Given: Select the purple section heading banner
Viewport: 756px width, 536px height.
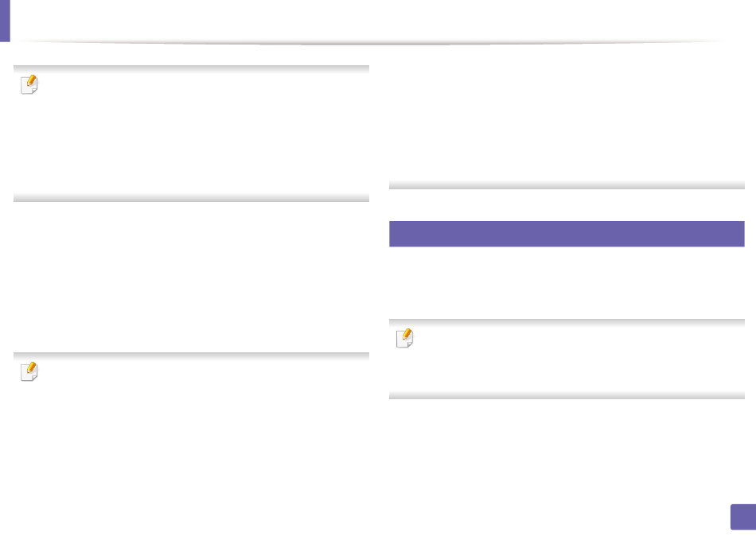Looking at the screenshot, I should [x=567, y=234].
